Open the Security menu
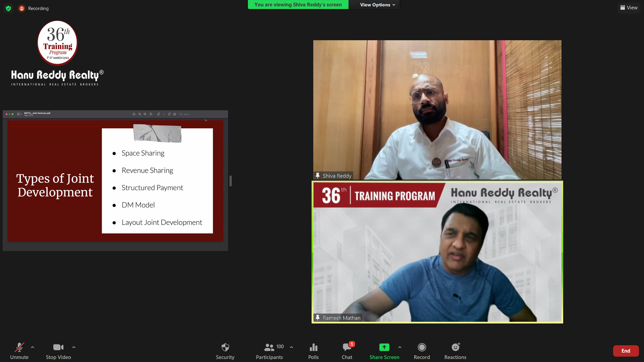This screenshot has height=362, width=644. coord(225,351)
